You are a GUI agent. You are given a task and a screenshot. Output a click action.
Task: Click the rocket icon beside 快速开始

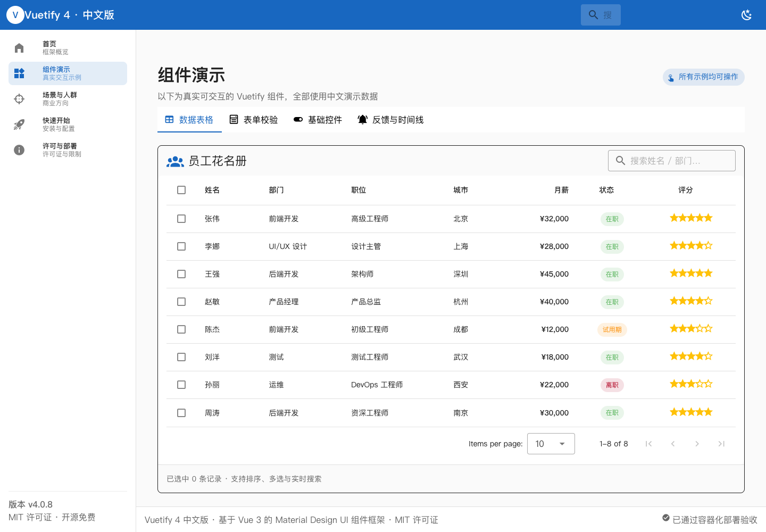[19, 124]
